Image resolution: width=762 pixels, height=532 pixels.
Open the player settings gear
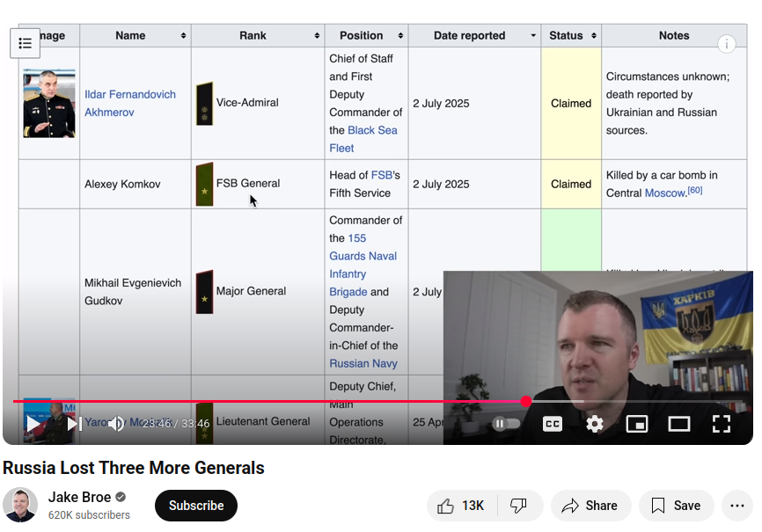tap(594, 424)
